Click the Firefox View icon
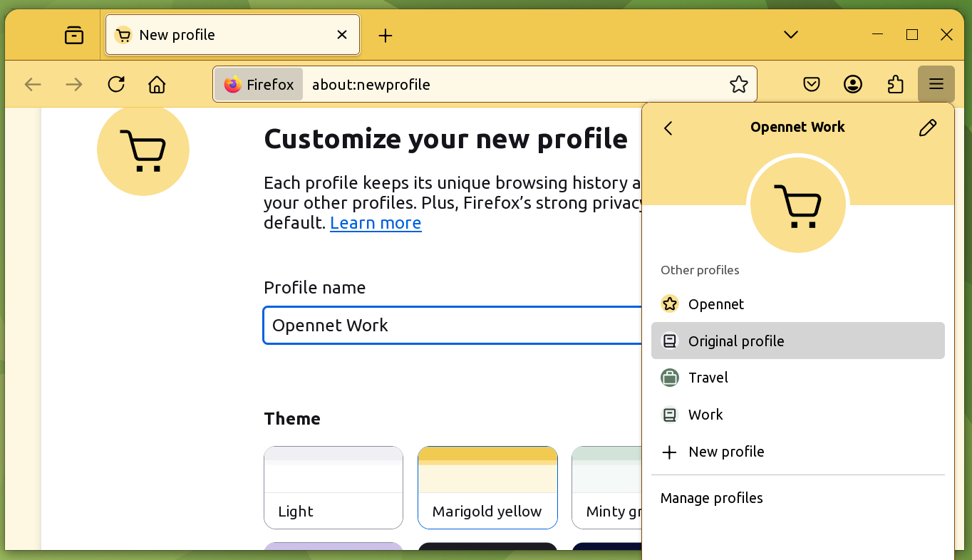The height and width of the screenshot is (560, 972). [x=74, y=35]
